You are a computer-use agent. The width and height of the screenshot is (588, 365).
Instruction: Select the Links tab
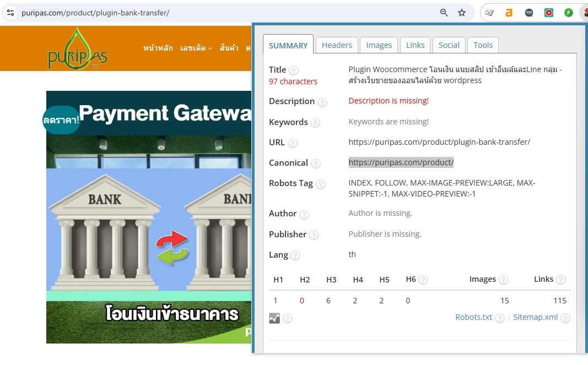pos(415,45)
